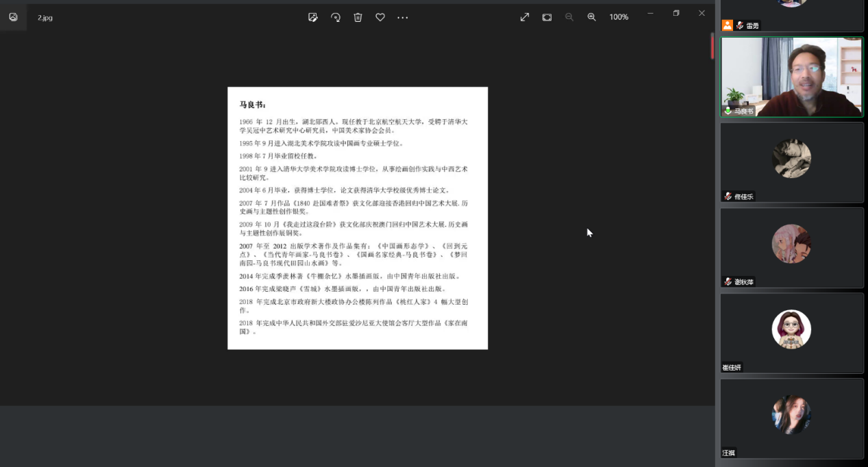The width and height of the screenshot is (868, 467).
Task: Enter full screen with diagonal arrows icon
Action: tap(525, 17)
